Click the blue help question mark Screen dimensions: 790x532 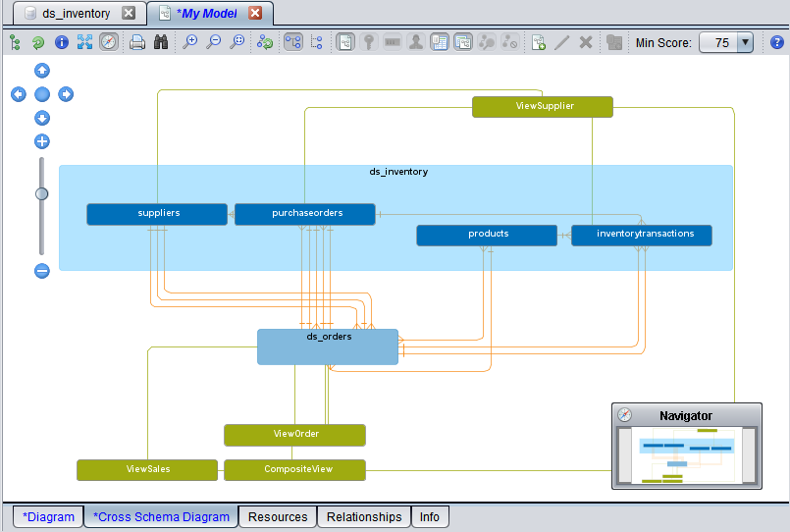(x=777, y=42)
